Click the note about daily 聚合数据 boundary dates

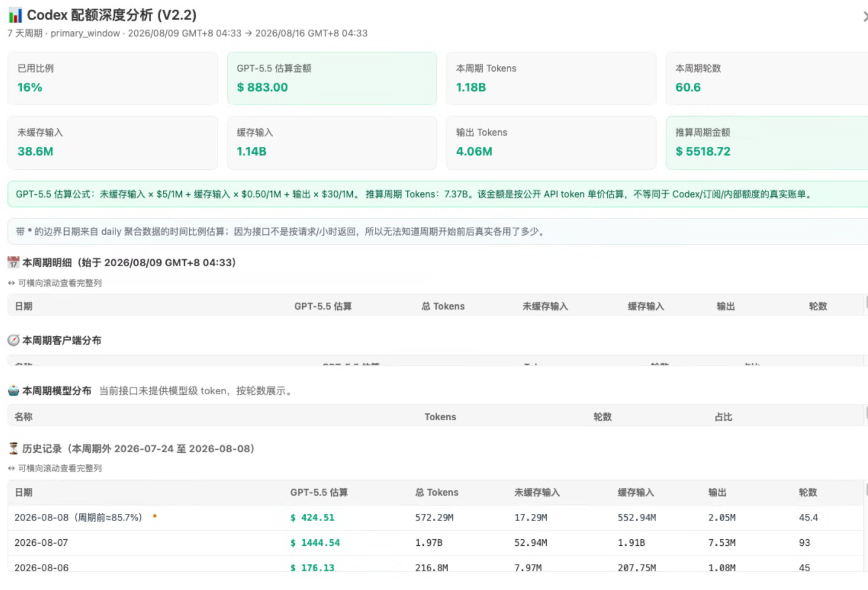tap(438, 231)
